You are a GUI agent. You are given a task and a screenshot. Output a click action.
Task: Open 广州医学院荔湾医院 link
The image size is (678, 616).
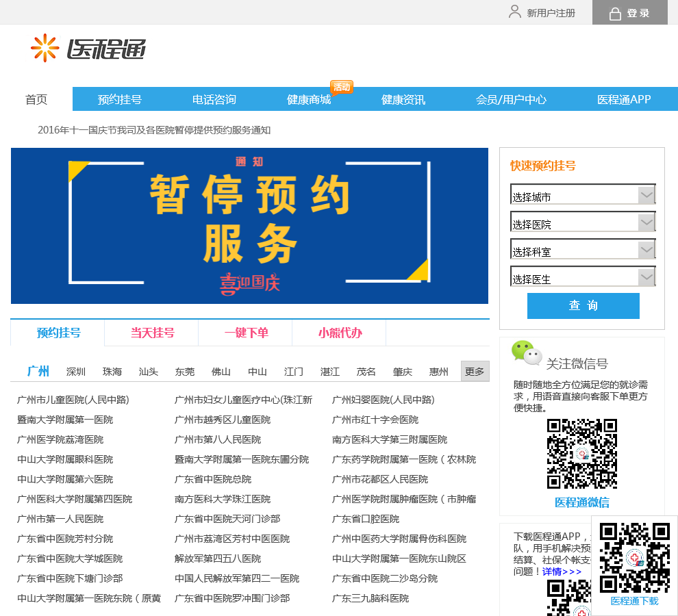pos(60,439)
